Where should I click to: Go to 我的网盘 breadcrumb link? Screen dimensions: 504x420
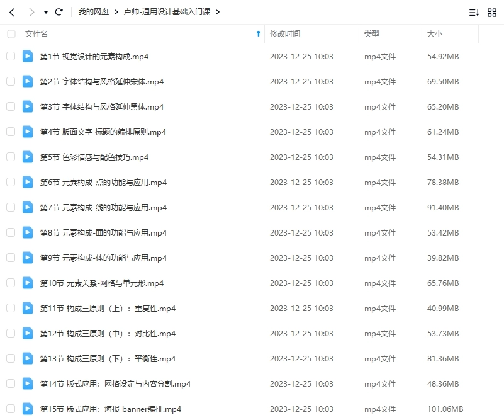pyautogui.click(x=93, y=12)
